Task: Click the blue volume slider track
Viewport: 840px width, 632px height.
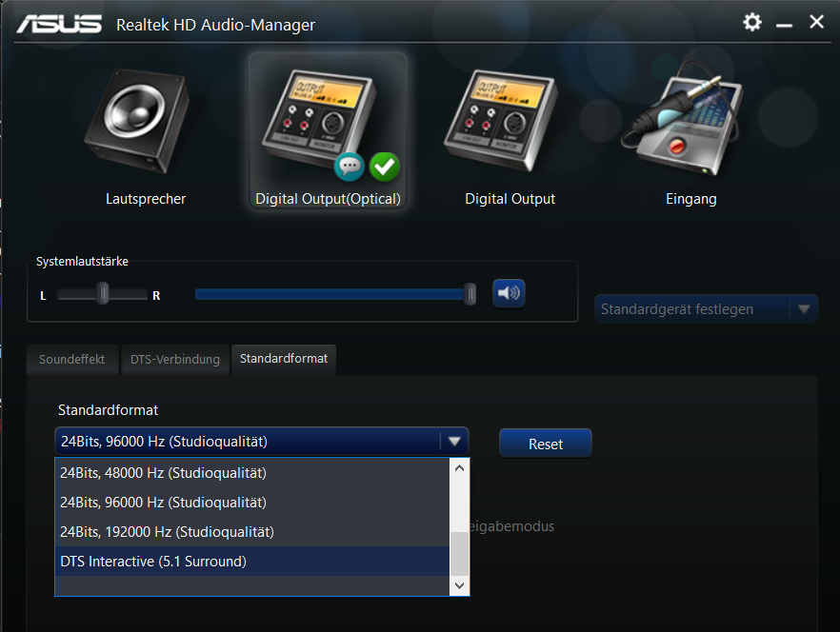Action: [x=330, y=294]
